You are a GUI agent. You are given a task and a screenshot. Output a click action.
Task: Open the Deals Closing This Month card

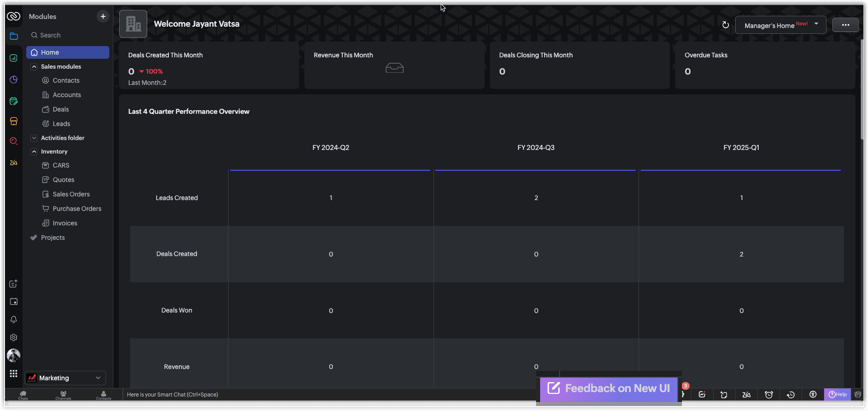tap(580, 66)
